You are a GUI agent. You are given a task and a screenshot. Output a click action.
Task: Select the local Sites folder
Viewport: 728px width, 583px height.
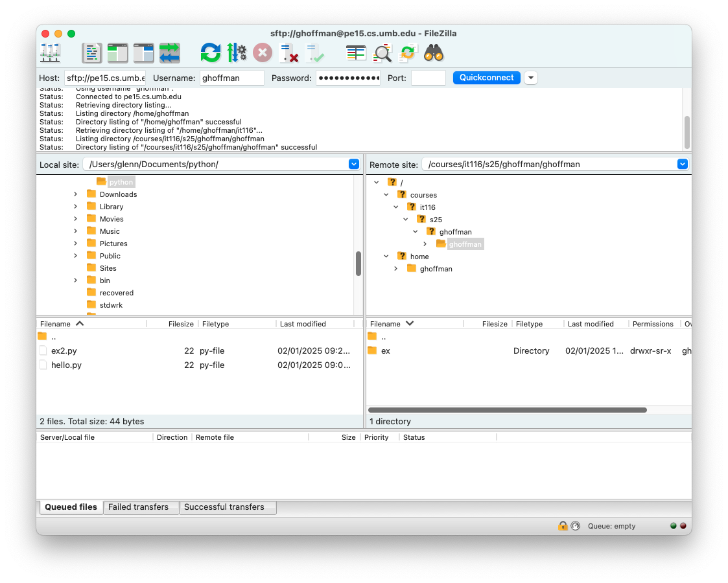pyautogui.click(x=108, y=268)
